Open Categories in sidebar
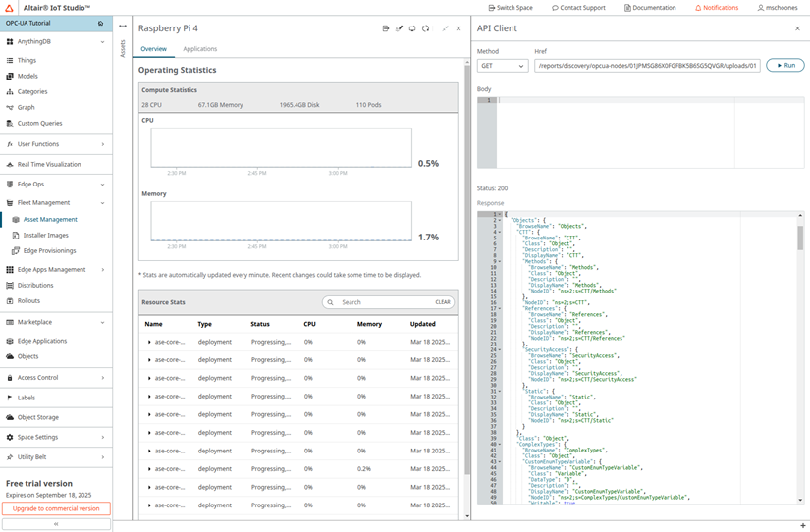This screenshot has height=532, width=810. coord(32,92)
